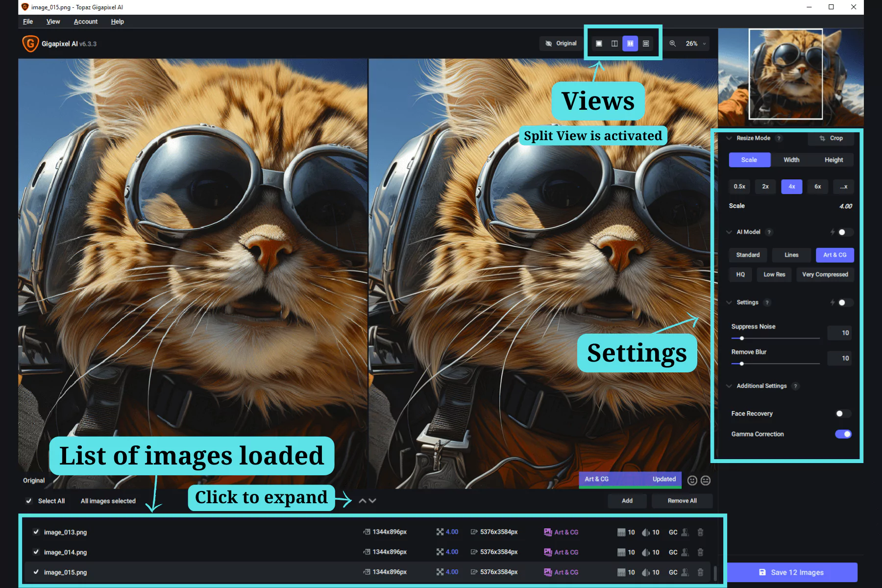Switch to the comparison grid view

(646, 44)
